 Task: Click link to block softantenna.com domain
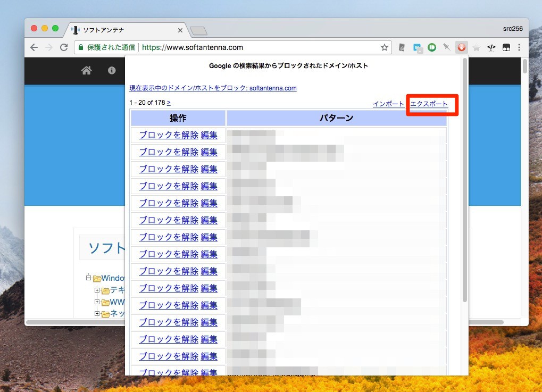213,88
